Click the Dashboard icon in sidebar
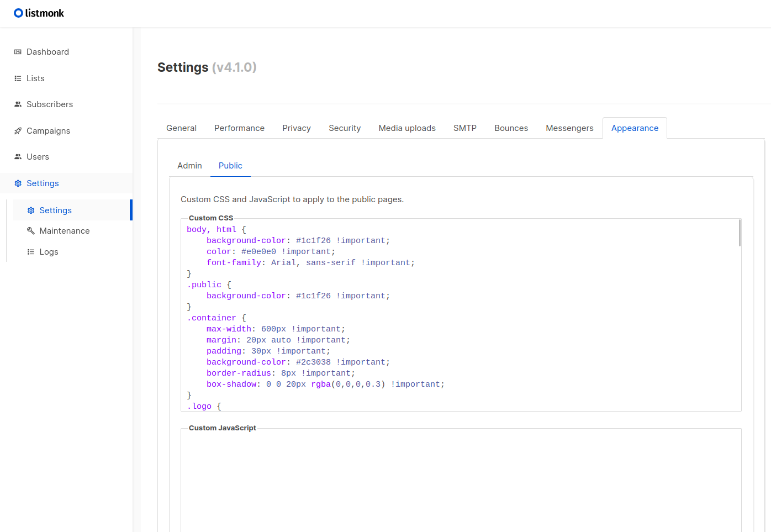The height and width of the screenshot is (532, 771). coord(18,52)
